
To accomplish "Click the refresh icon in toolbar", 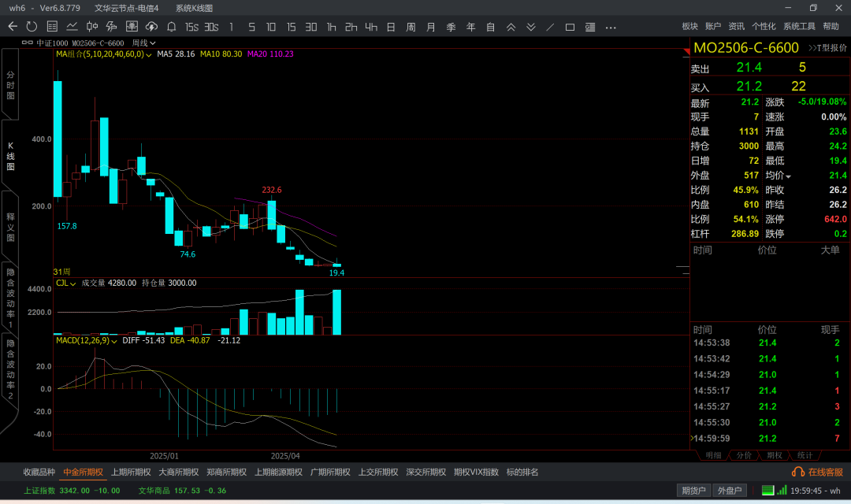I will click(32, 27).
